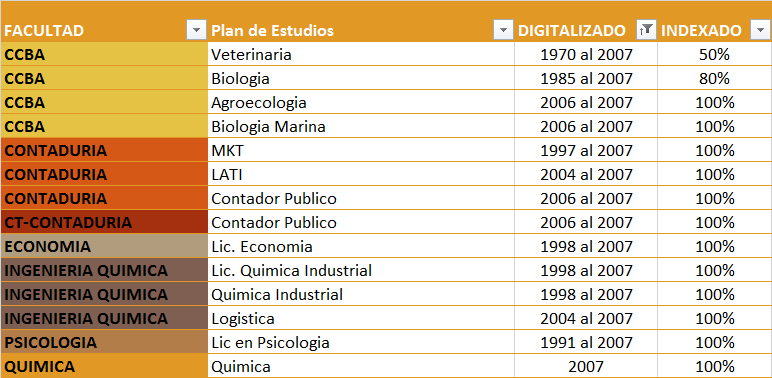Select the LATI plan cell

click(x=361, y=174)
